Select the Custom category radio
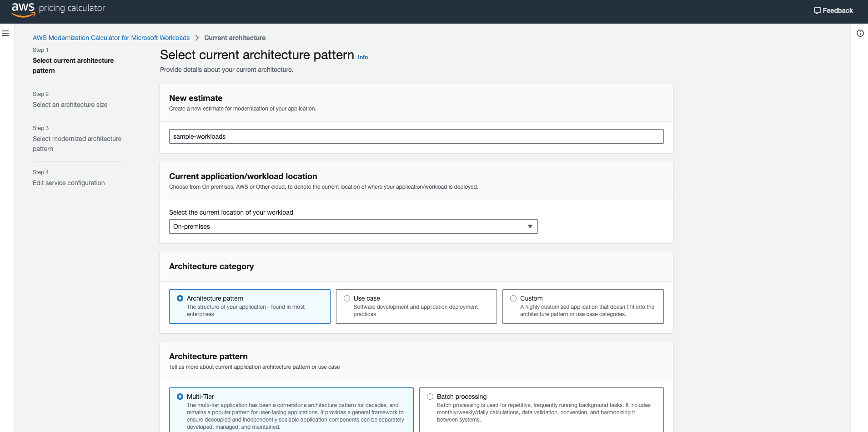The width and height of the screenshot is (868, 432). tap(513, 298)
